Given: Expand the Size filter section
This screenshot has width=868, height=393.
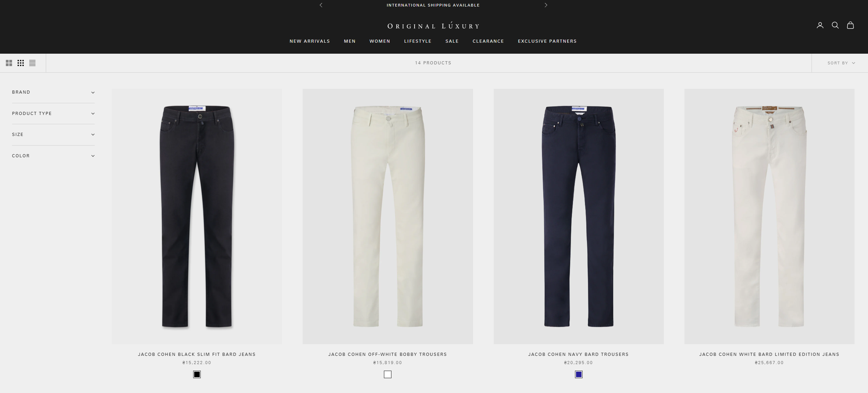Looking at the screenshot, I should coord(53,135).
